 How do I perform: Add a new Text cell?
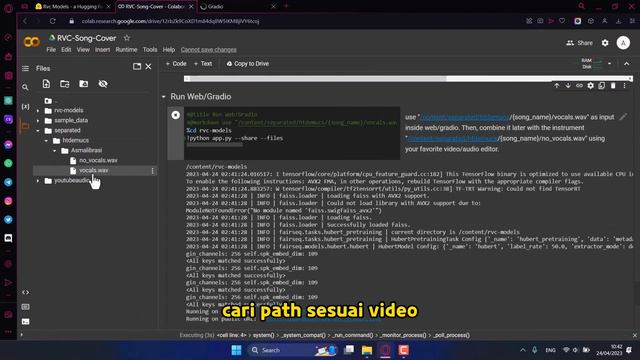(203, 64)
